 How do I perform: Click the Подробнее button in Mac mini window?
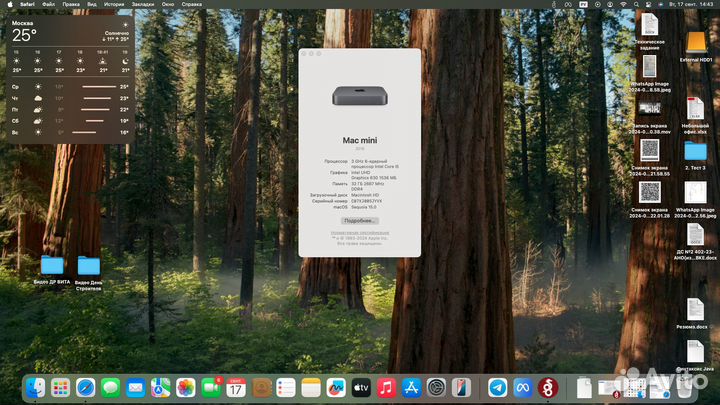(x=360, y=221)
